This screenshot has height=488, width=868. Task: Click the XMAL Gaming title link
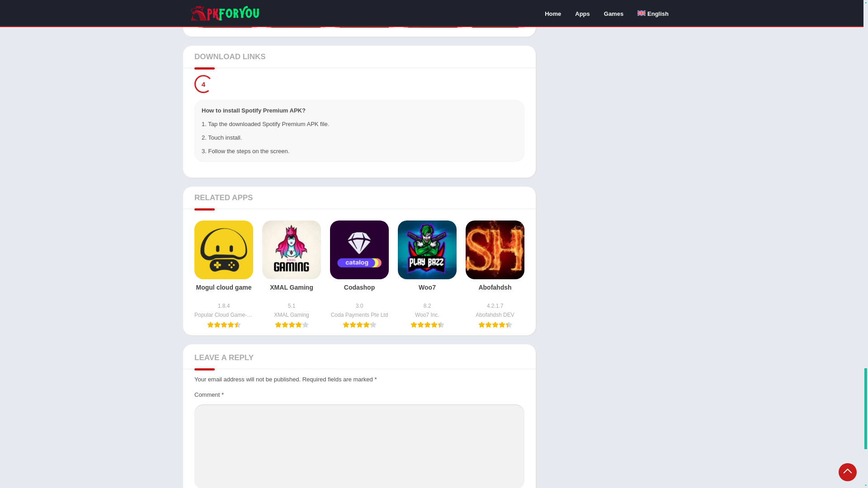tap(292, 287)
